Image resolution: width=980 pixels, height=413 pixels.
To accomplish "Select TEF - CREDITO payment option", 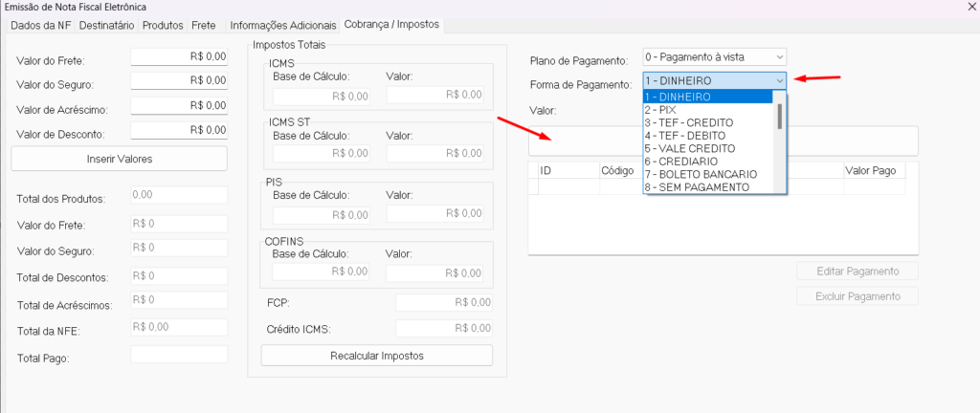I will pos(689,123).
